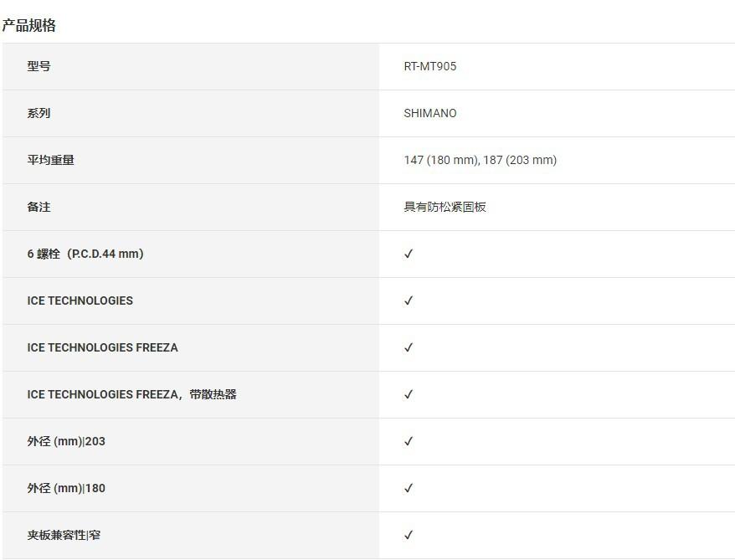Viewport: 735px width, 560px height.
Task: Click the checkmark beside ICE TECHNOLOGIES FREEZA
Action: pos(409,347)
